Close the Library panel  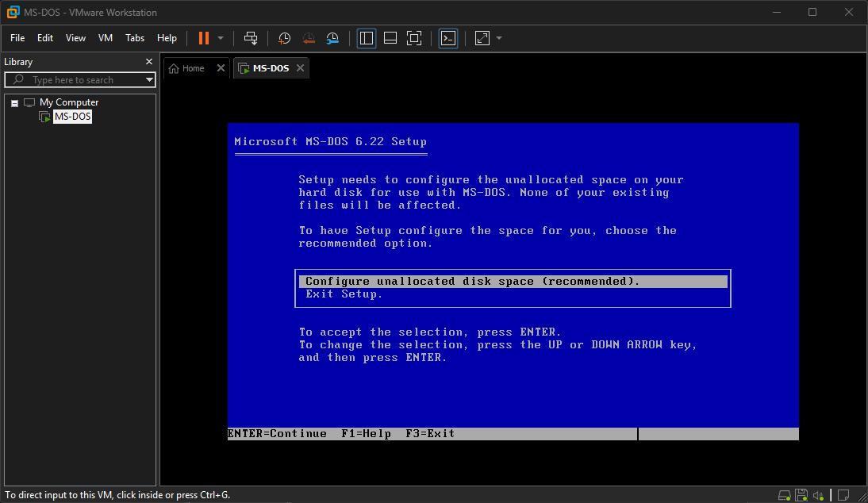point(149,62)
